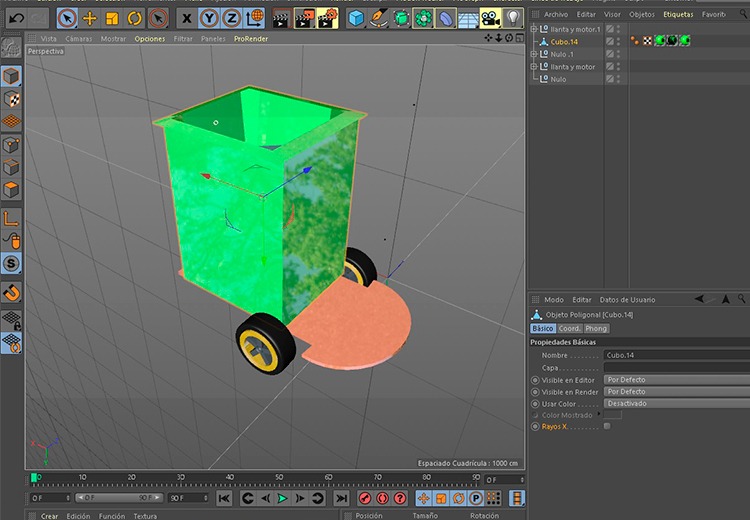750x520 pixels.
Task: Add a Light object from toolbar
Action: [x=513, y=17]
